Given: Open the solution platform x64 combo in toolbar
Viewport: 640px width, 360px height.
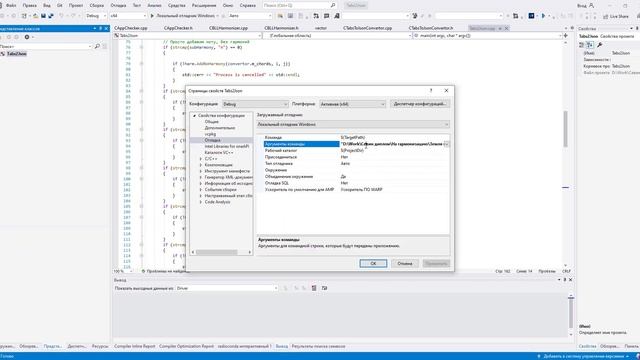Looking at the screenshot, I should pyautogui.click(x=128, y=16).
